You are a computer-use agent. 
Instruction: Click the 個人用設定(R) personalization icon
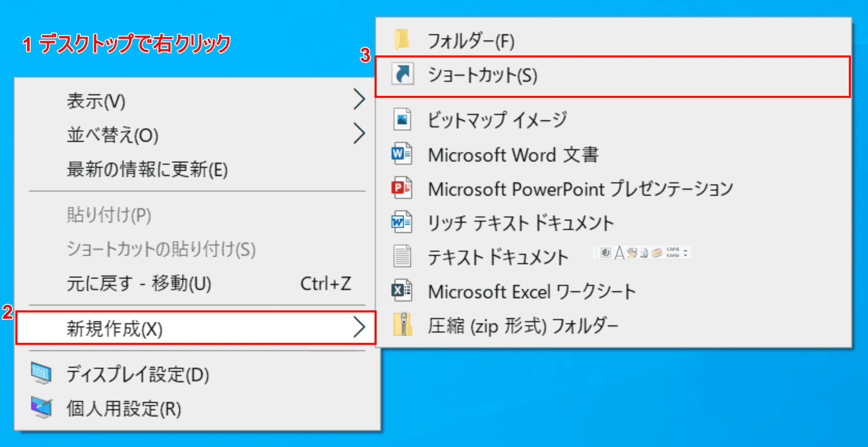(x=42, y=408)
